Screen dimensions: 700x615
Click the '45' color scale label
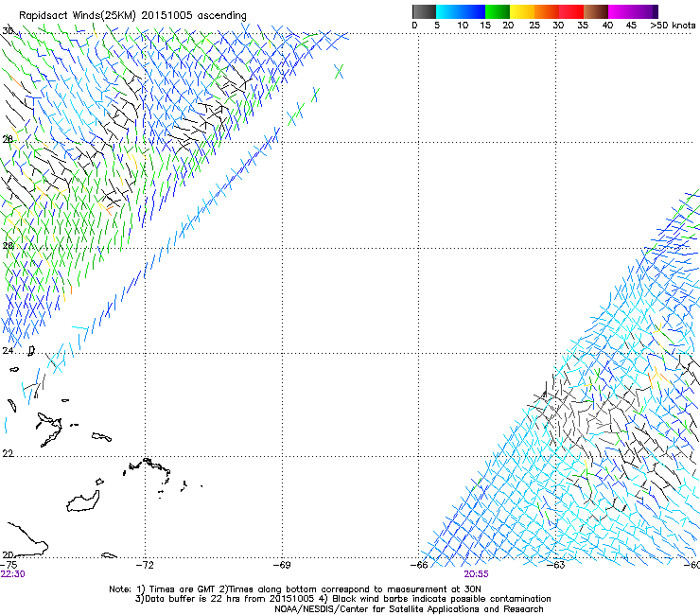click(x=631, y=26)
